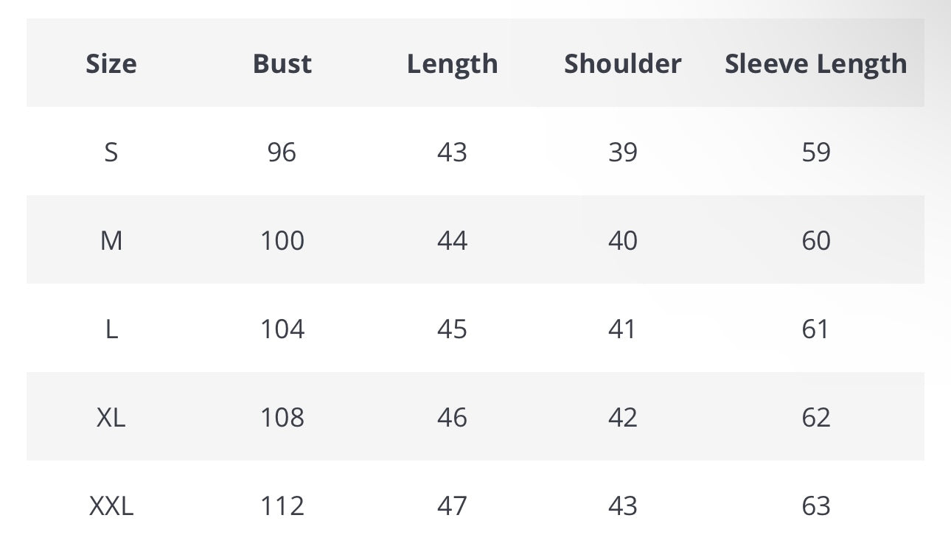The image size is (951, 560).
Task: Select the XL size row label
Action: click(x=111, y=417)
